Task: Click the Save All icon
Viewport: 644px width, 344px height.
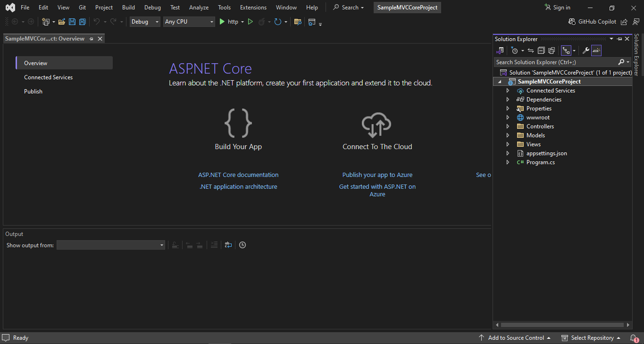Action: 82,21
